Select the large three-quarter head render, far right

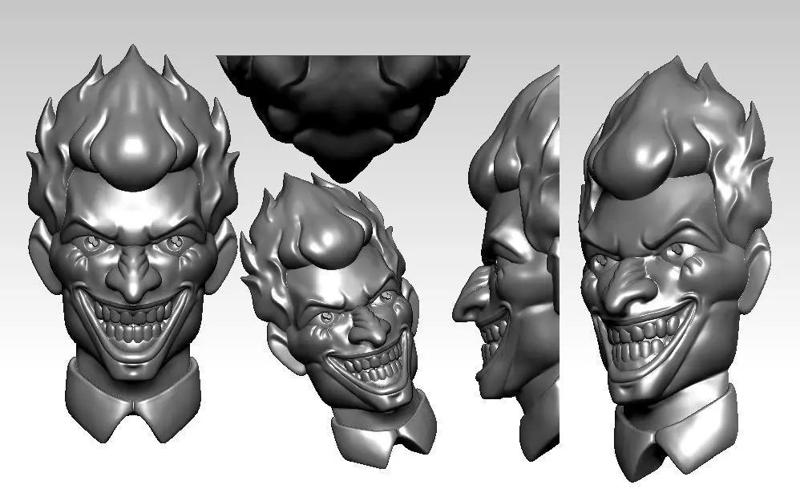pyautogui.click(x=675, y=269)
